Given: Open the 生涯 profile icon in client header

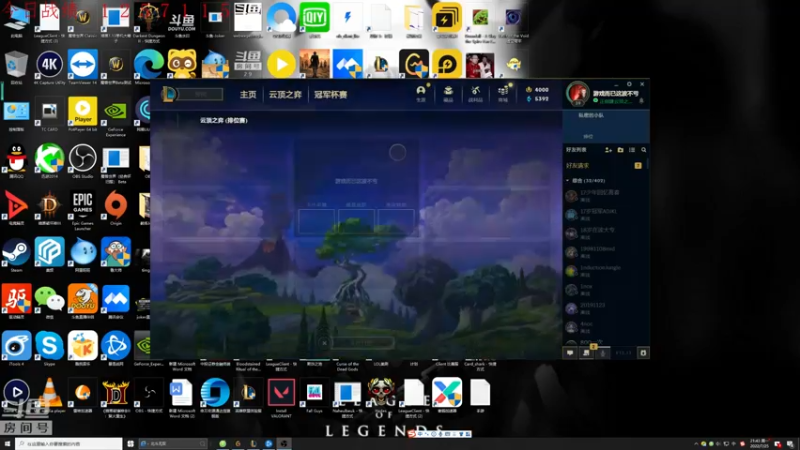Looking at the screenshot, I should click(x=421, y=93).
